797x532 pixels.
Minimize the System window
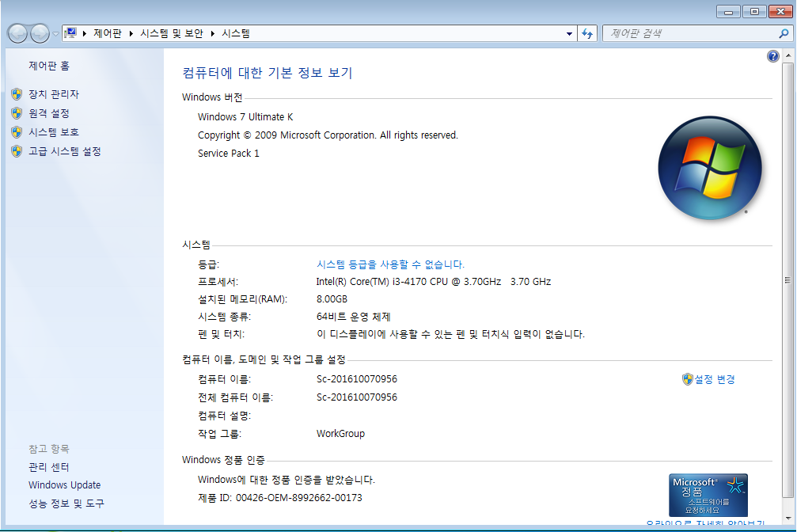728,11
